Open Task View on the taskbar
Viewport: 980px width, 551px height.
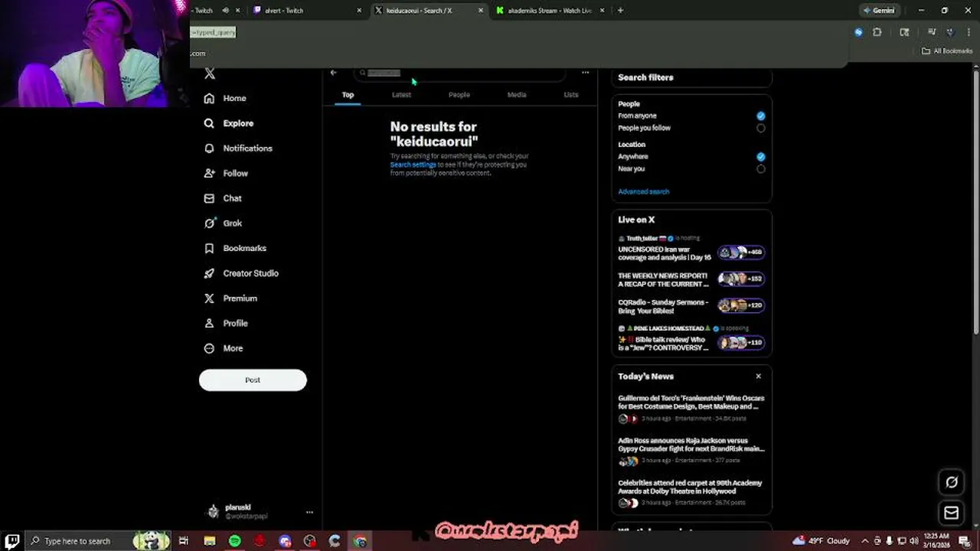tap(184, 541)
